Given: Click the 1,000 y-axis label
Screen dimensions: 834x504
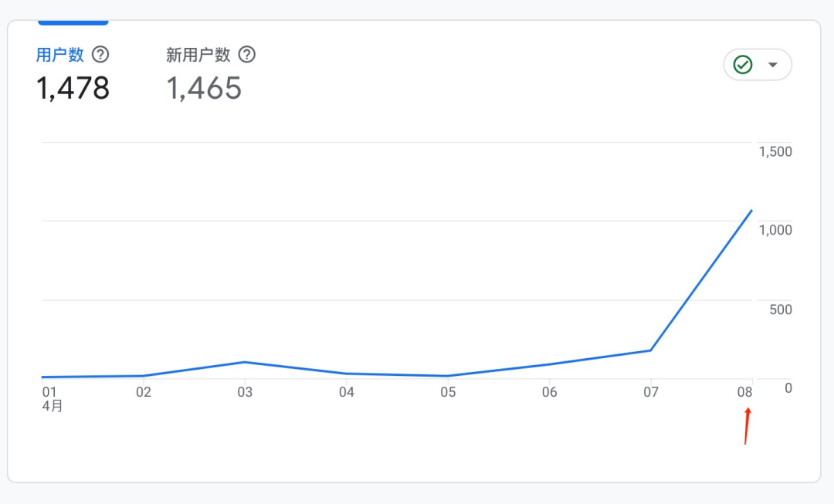Looking at the screenshot, I should 775,230.
